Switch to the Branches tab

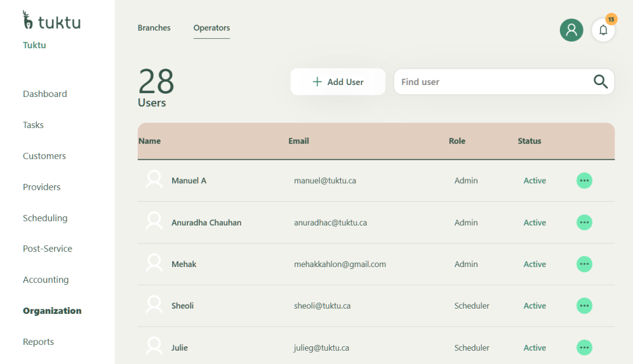pyautogui.click(x=154, y=28)
